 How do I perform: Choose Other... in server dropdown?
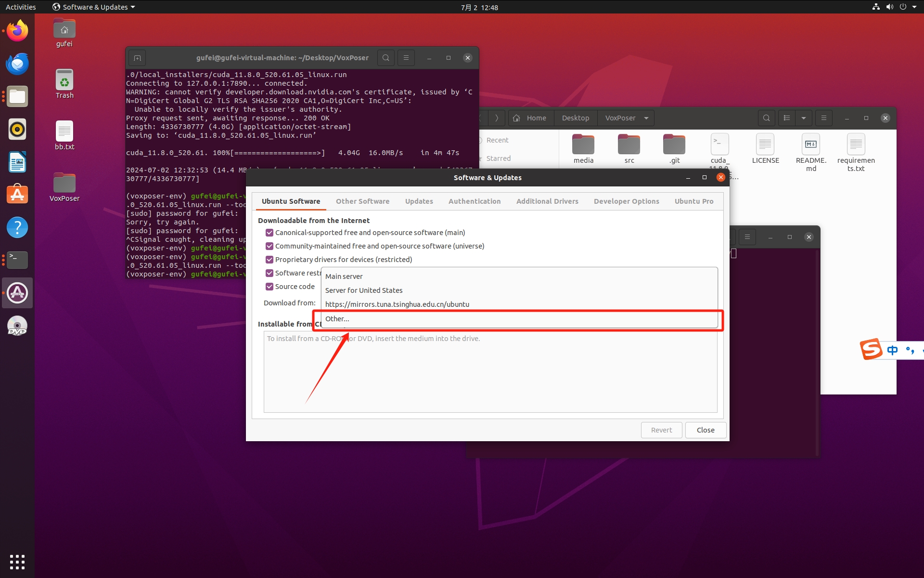[x=519, y=319]
